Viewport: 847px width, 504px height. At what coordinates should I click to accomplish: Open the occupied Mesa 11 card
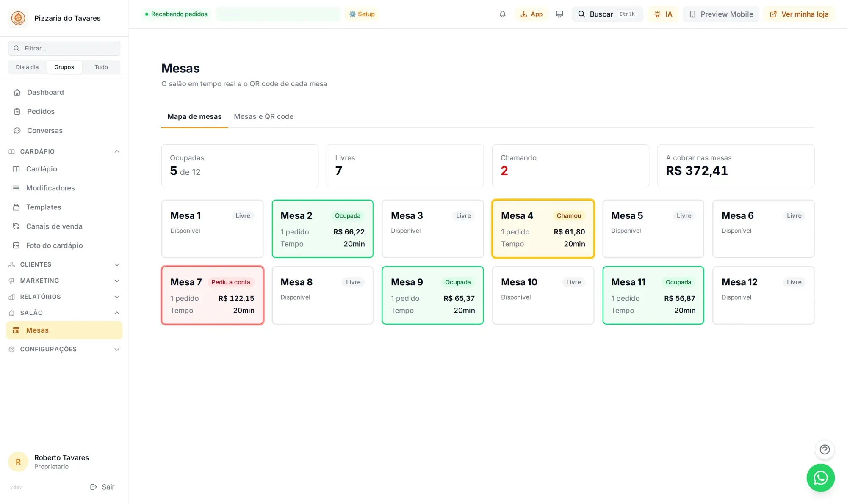pyautogui.click(x=653, y=295)
